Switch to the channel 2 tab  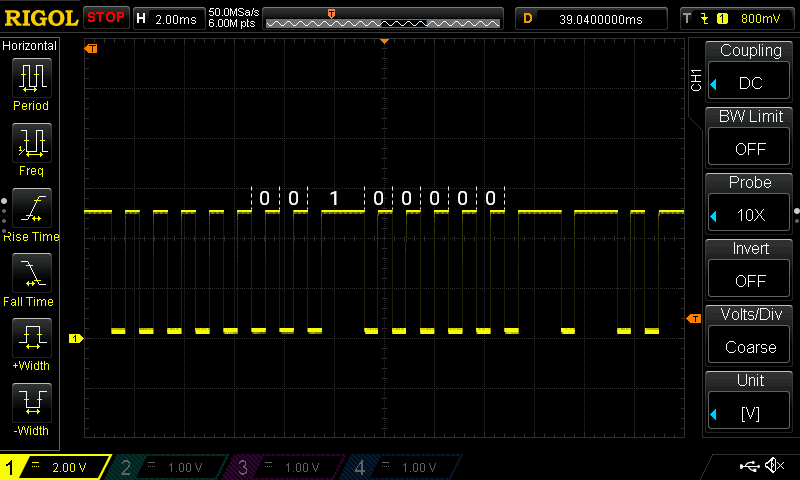tap(170, 467)
